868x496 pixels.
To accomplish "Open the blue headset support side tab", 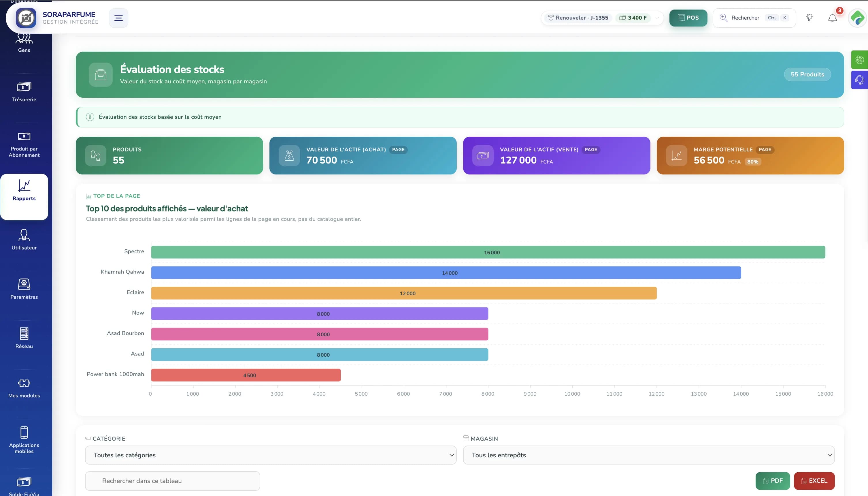I will [859, 80].
